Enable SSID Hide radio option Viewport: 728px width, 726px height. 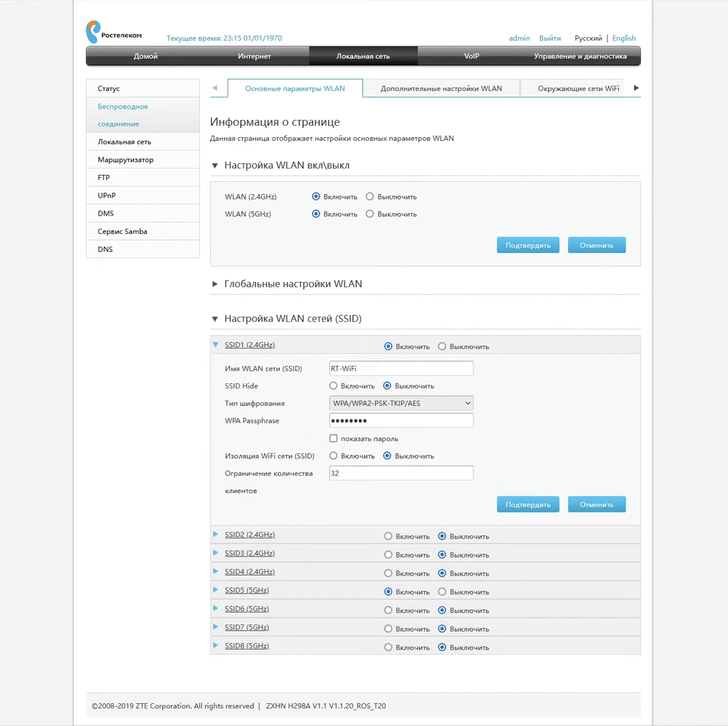tap(333, 386)
